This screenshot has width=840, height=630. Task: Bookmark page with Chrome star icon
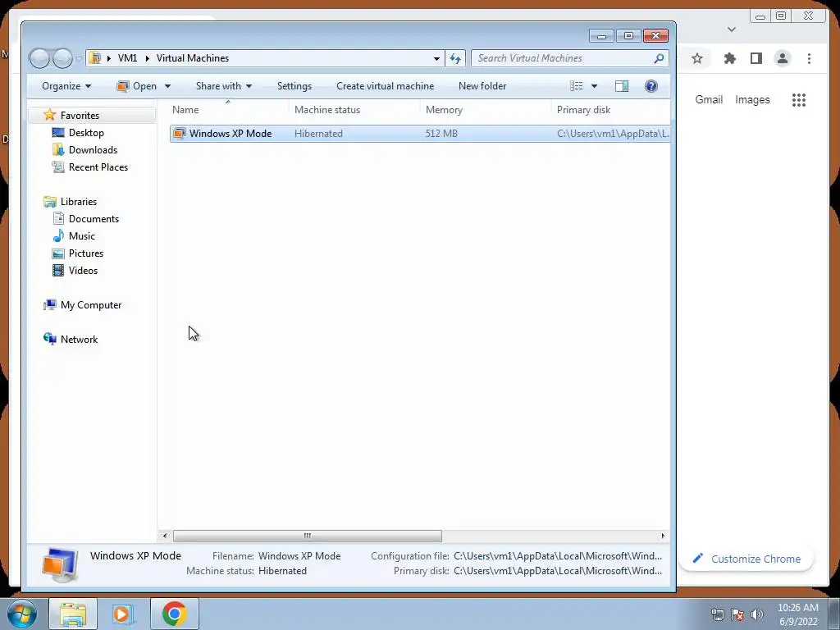(x=697, y=58)
